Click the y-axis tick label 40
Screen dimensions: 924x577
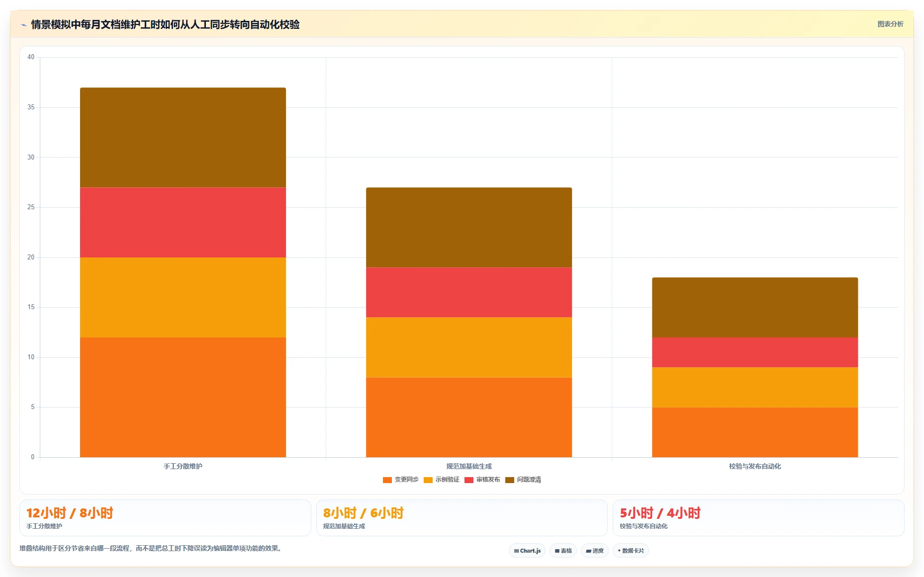31,57
